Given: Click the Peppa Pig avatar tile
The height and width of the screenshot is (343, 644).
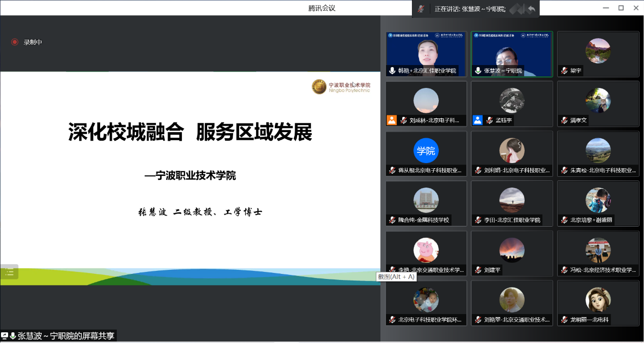Looking at the screenshot, I should click(x=426, y=250).
